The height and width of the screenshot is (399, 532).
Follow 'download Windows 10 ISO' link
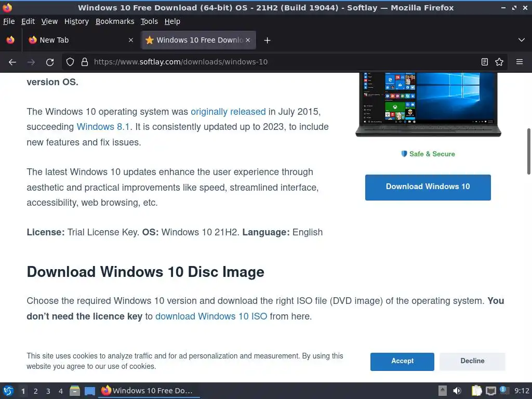(x=211, y=316)
